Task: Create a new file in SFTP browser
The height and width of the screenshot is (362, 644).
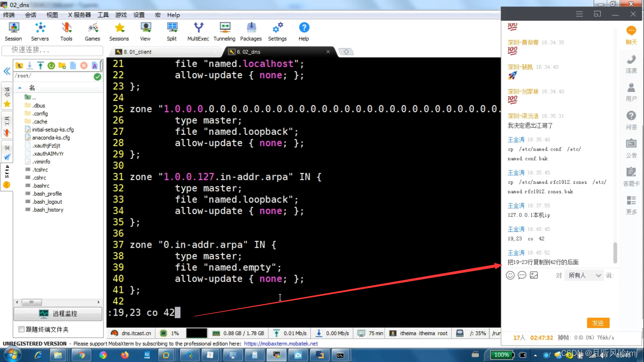Action: (x=73, y=65)
